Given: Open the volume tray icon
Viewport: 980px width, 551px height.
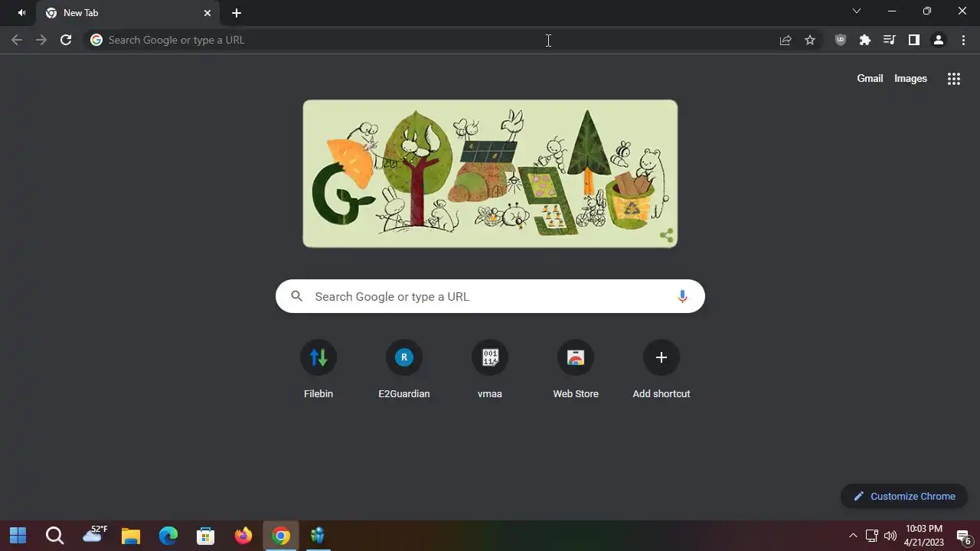Looking at the screenshot, I should 890,536.
